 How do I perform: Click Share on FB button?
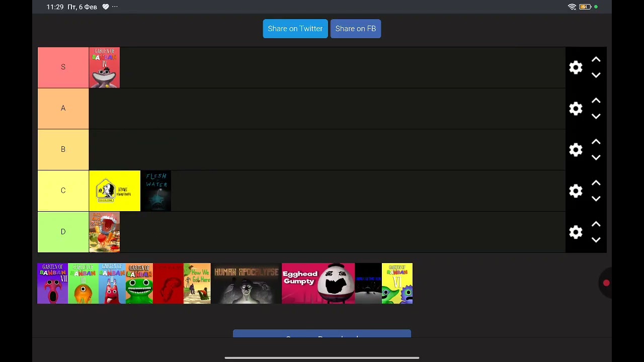356,29
